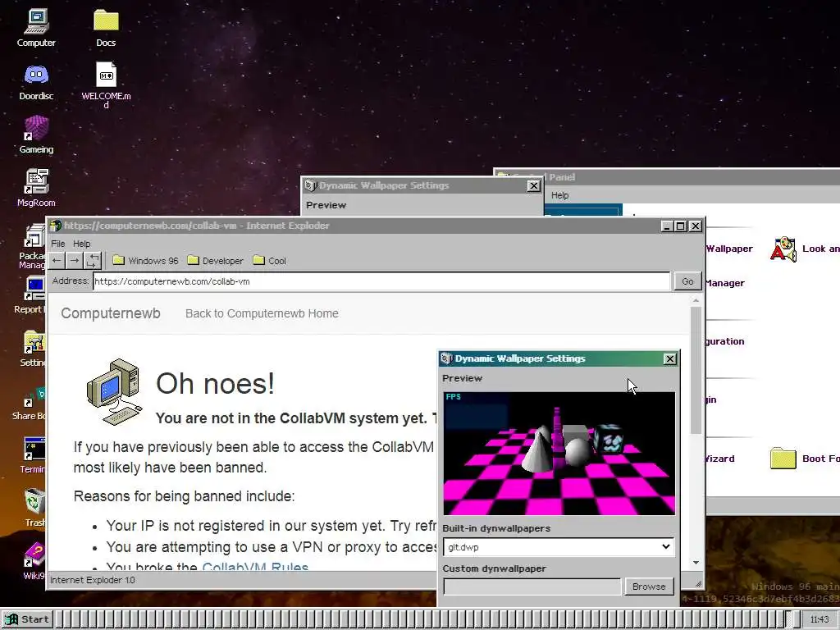This screenshot has width=840, height=630.
Task: Open the Help menu in Control Panel
Action: point(559,195)
